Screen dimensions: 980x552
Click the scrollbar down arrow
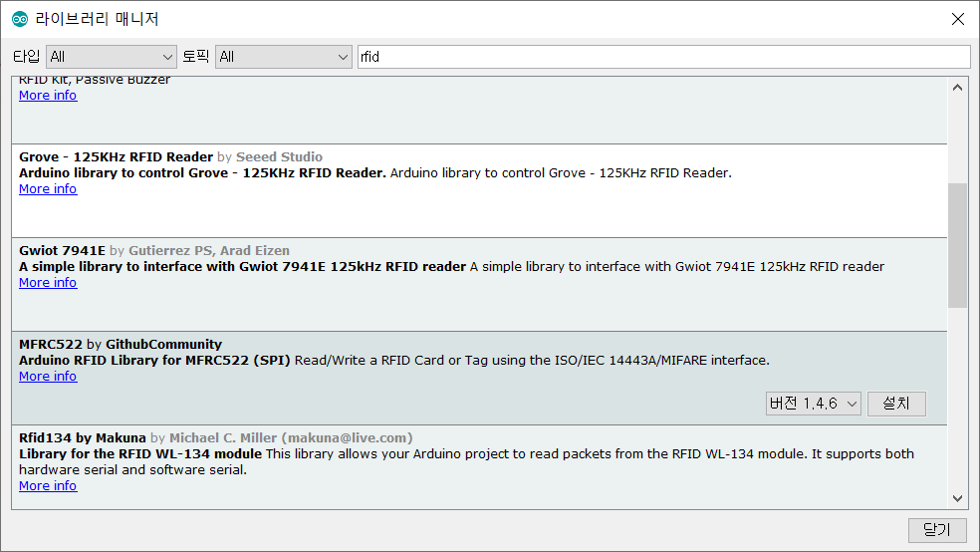click(x=957, y=498)
